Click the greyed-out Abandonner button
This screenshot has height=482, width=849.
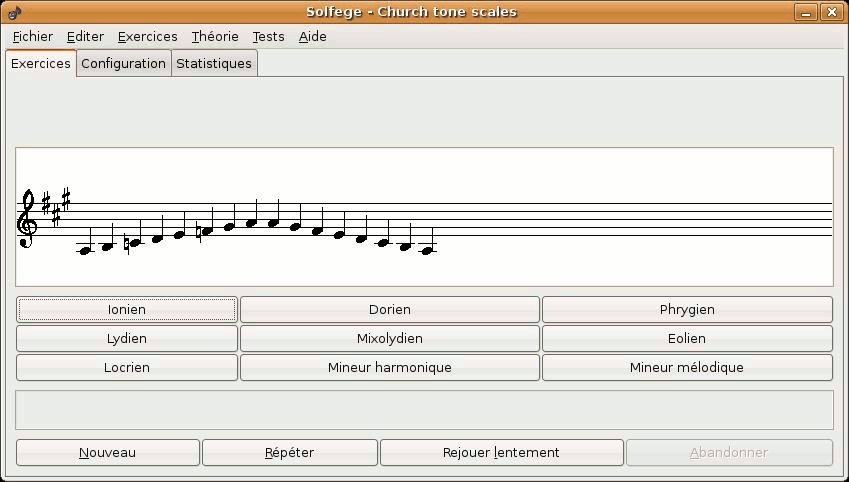click(729, 452)
